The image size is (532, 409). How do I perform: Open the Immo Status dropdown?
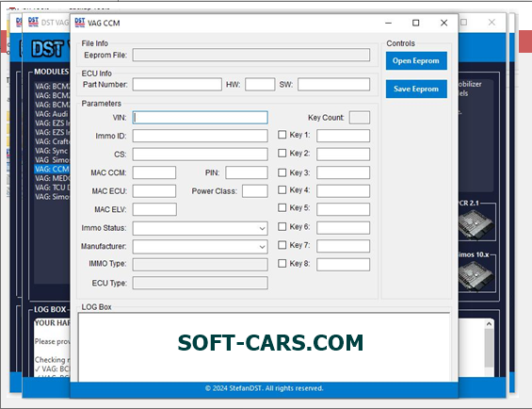pos(201,228)
